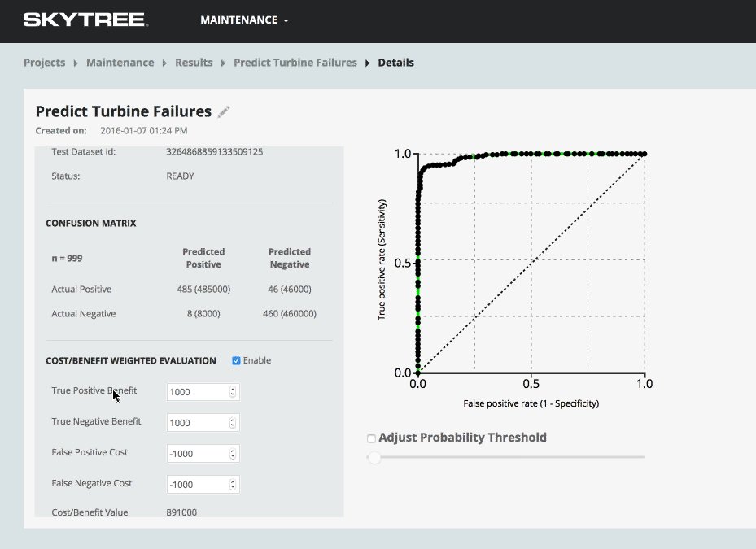
Task: Click the 485 (485000) true positive cell
Action: coord(203,290)
